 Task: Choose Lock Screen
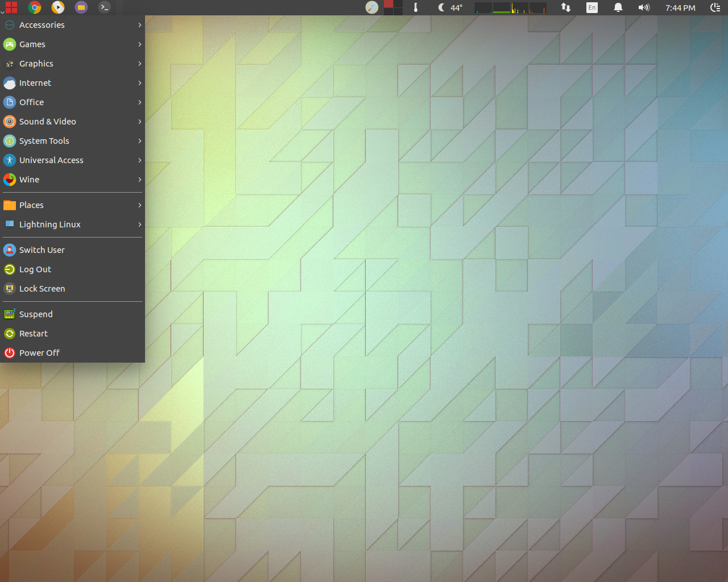coord(72,289)
